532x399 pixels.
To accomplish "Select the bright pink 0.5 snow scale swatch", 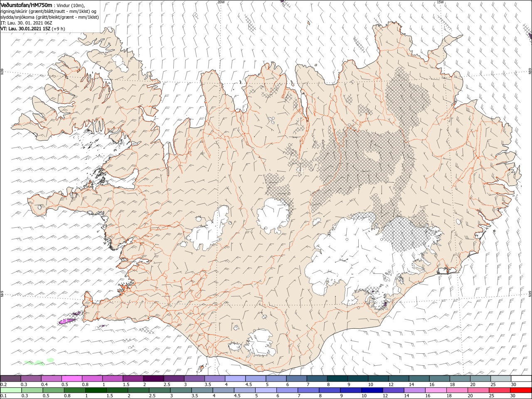I will (x=71, y=378).
